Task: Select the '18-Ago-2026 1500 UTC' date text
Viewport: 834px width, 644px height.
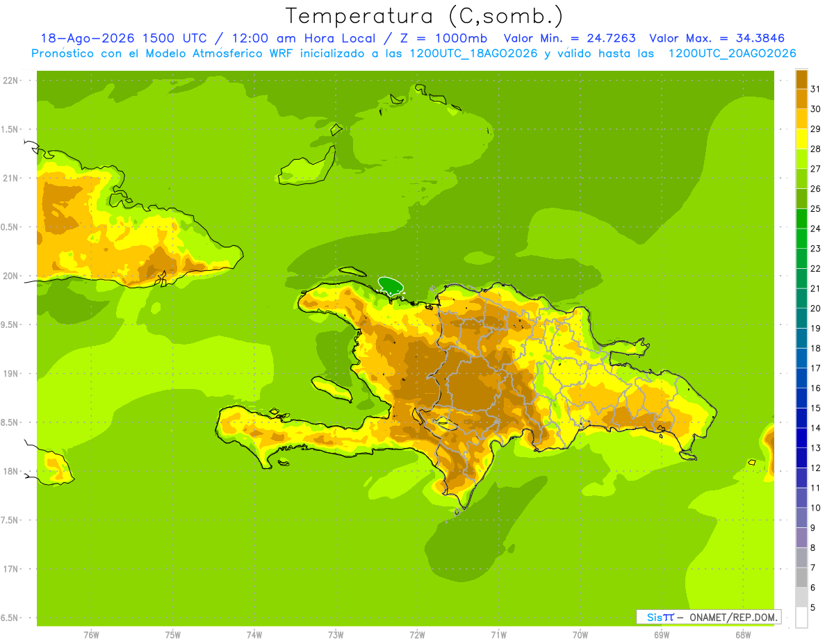Action: (123, 38)
